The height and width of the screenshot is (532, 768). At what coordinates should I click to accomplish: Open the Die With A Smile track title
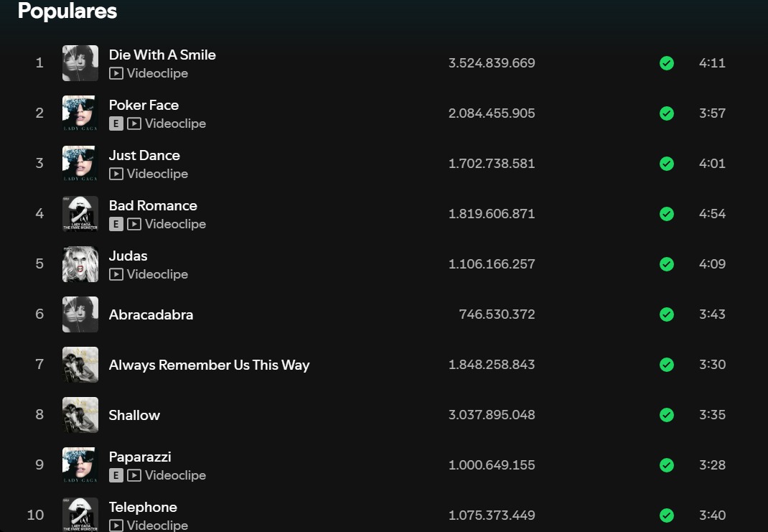tap(162, 55)
